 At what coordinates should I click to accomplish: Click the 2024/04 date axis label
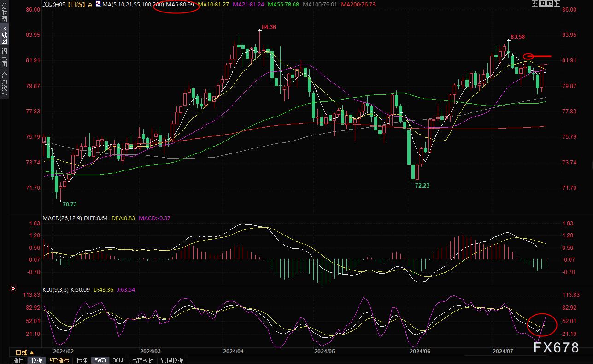pos(233,351)
